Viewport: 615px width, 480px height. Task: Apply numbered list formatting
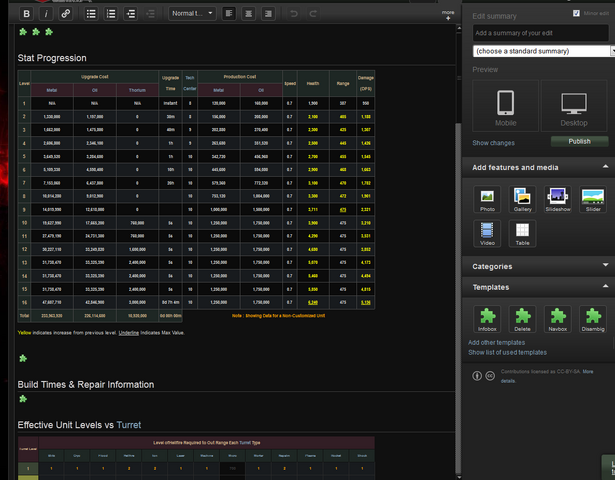click(111, 14)
